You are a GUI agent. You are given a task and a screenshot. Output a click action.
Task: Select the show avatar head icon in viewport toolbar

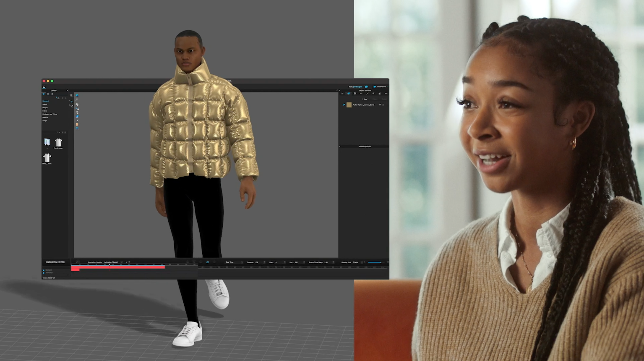[x=77, y=124]
